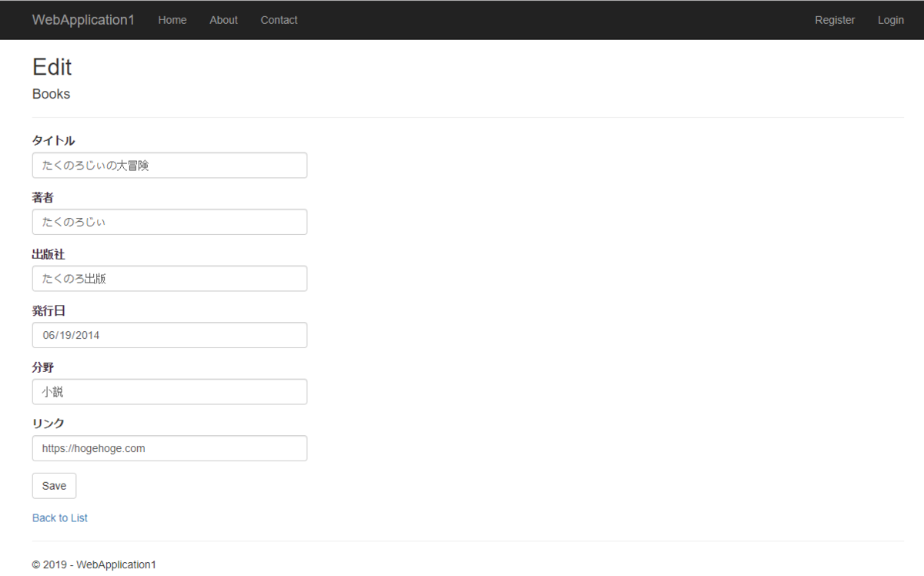Open the Register page
The height and width of the screenshot is (576, 924).
click(x=835, y=20)
